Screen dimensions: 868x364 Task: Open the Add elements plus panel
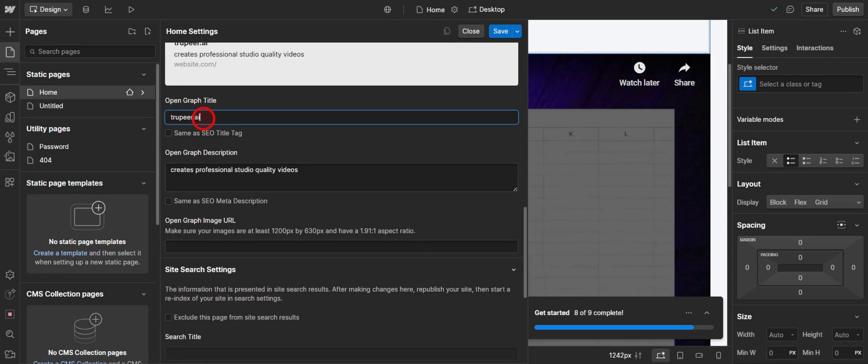(x=10, y=32)
